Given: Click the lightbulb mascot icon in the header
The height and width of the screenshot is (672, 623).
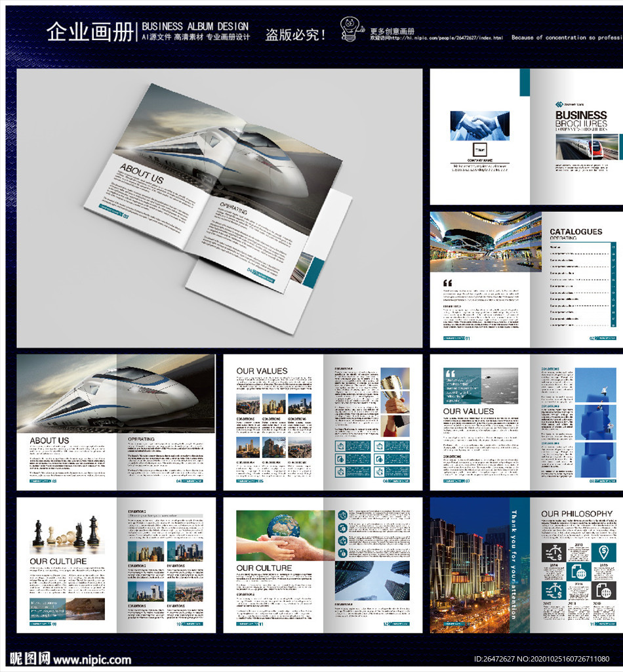Looking at the screenshot, I should click(x=352, y=29).
